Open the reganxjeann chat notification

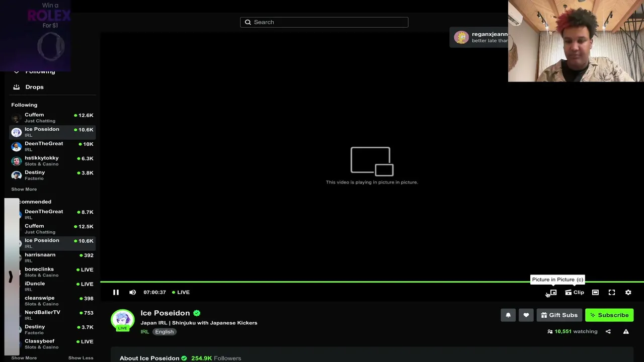[478, 37]
